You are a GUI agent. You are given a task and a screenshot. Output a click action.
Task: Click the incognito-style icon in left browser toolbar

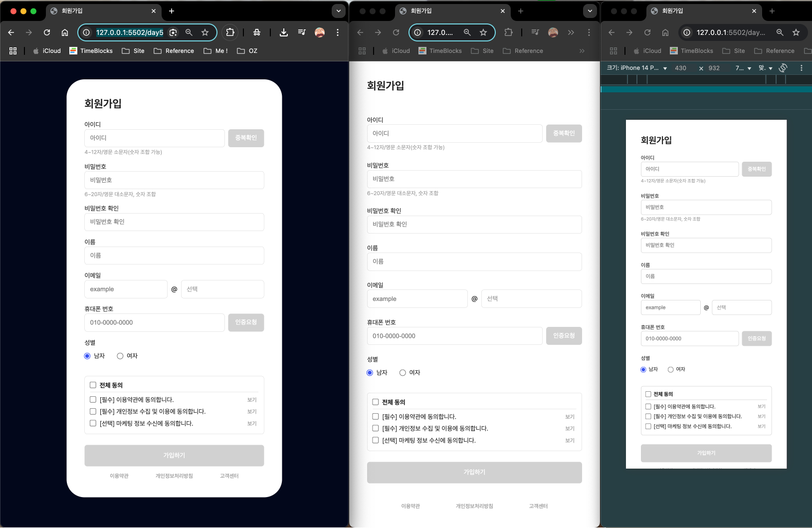coord(257,32)
